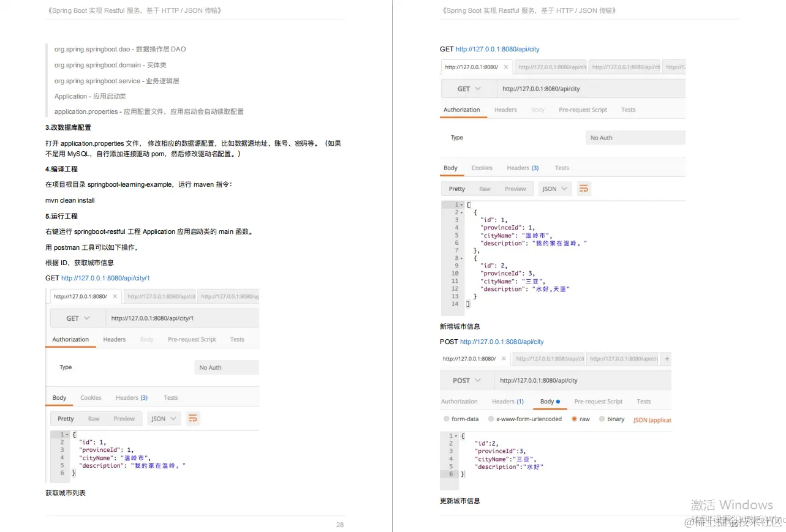Image resolution: width=786 pixels, height=532 pixels.
Task: Close the active tab above the POST request
Action: tap(505, 358)
